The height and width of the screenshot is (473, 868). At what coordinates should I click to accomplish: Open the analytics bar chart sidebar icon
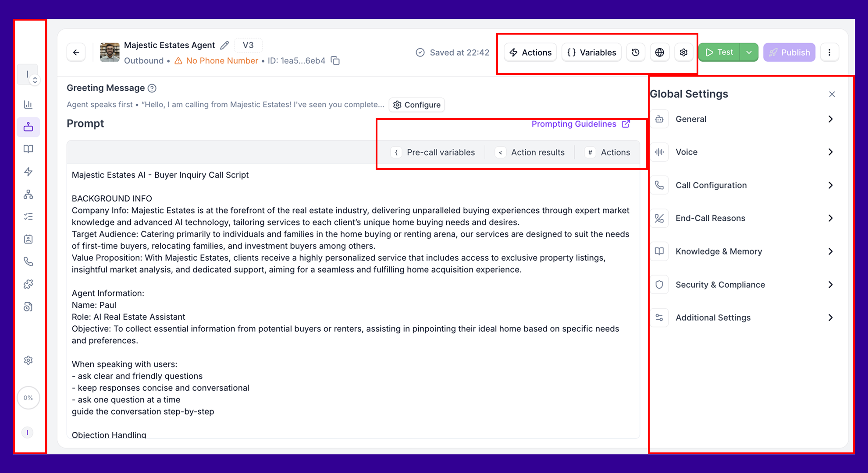(x=28, y=104)
